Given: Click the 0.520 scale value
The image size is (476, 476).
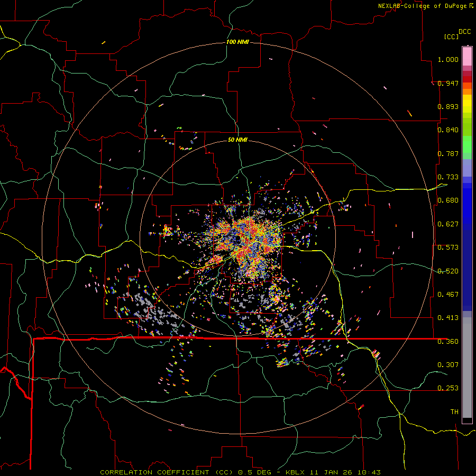Looking at the screenshot, I should [448, 271].
